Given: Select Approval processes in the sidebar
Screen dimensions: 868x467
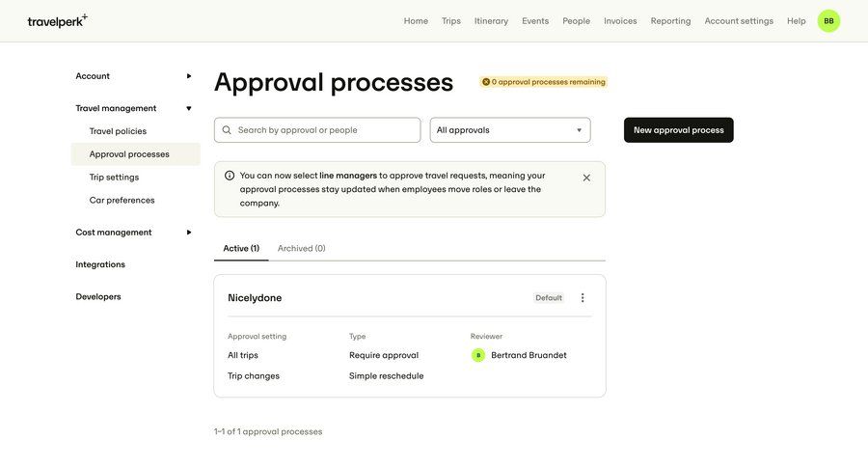Looking at the screenshot, I should pyautogui.click(x=136, y=154).
